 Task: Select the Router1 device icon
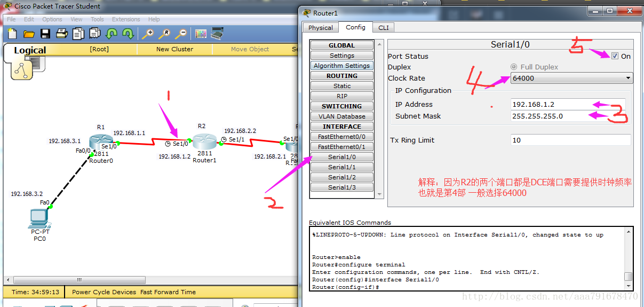[x=204, y=141]
